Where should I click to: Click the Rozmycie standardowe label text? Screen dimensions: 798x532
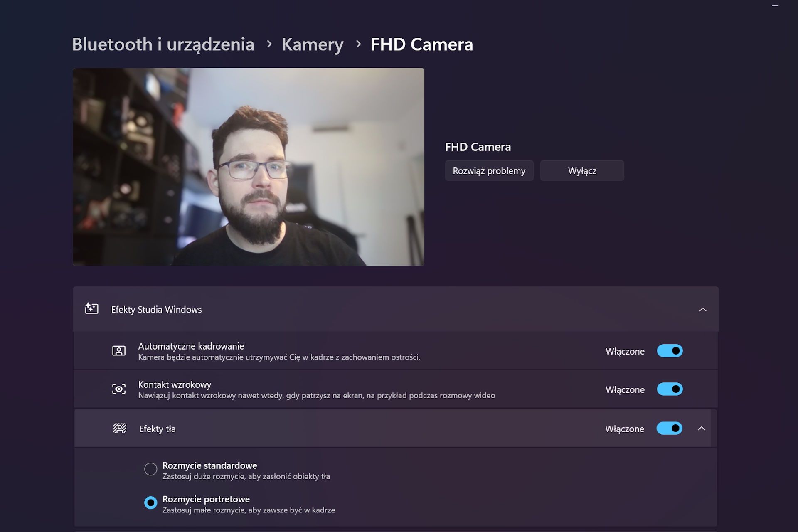coord(210,465)
